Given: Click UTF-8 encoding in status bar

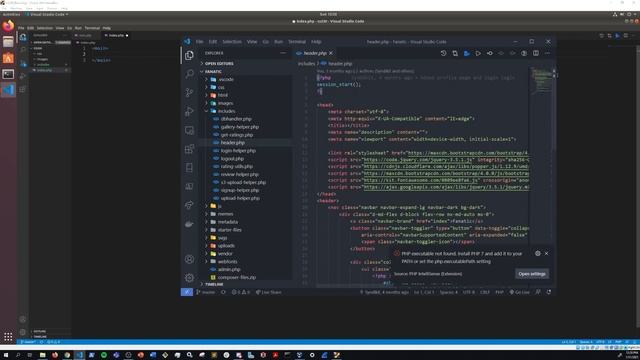Looking at the screenshot, I should click(469, 292).
